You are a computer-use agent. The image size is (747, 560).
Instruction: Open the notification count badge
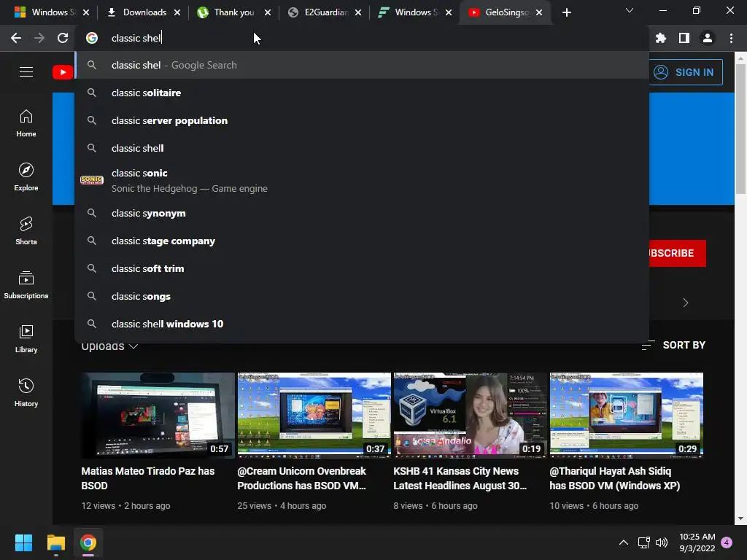tap(727, 542)
